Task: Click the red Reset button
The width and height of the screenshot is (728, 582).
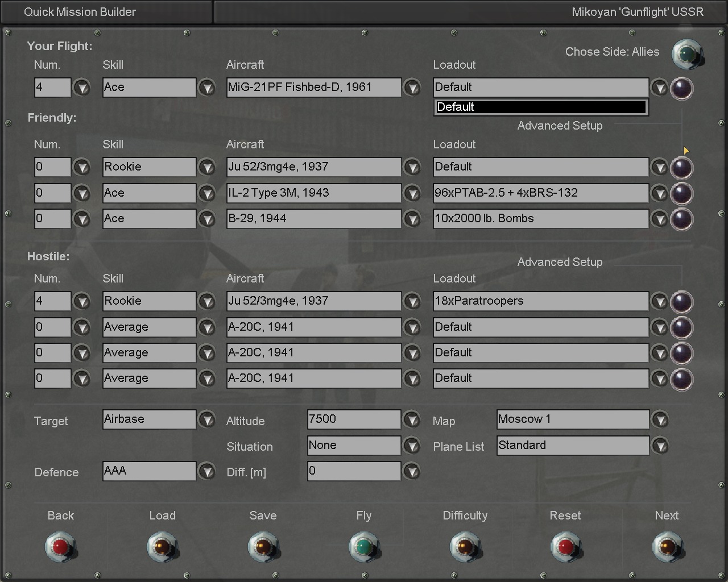Action: click(566, 547)
